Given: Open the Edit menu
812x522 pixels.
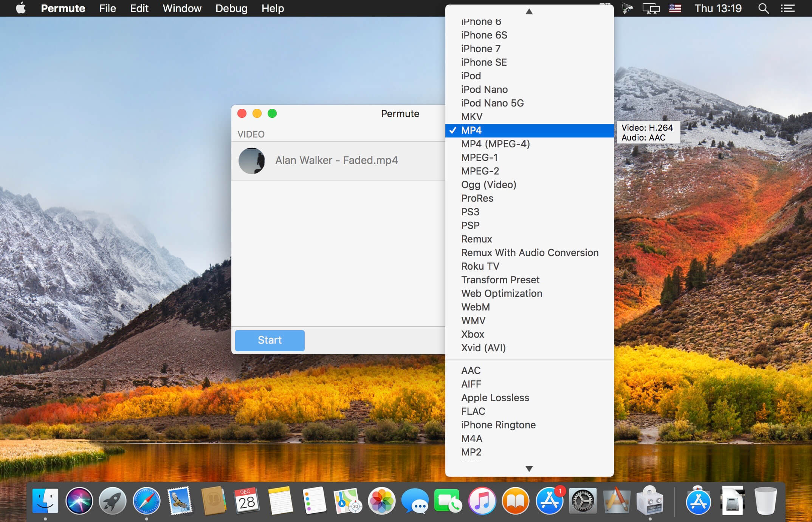Looking at the screenshot, I should click(x=139, y=8).
